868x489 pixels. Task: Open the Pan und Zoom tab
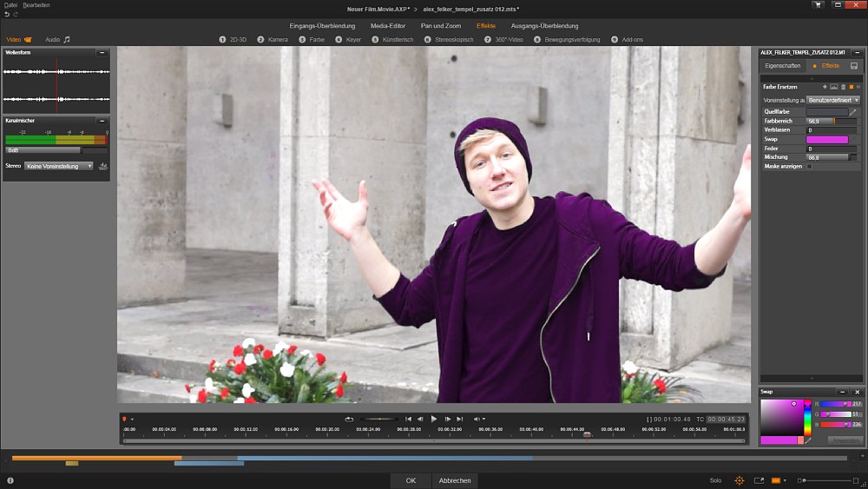[x=440, y=26]
